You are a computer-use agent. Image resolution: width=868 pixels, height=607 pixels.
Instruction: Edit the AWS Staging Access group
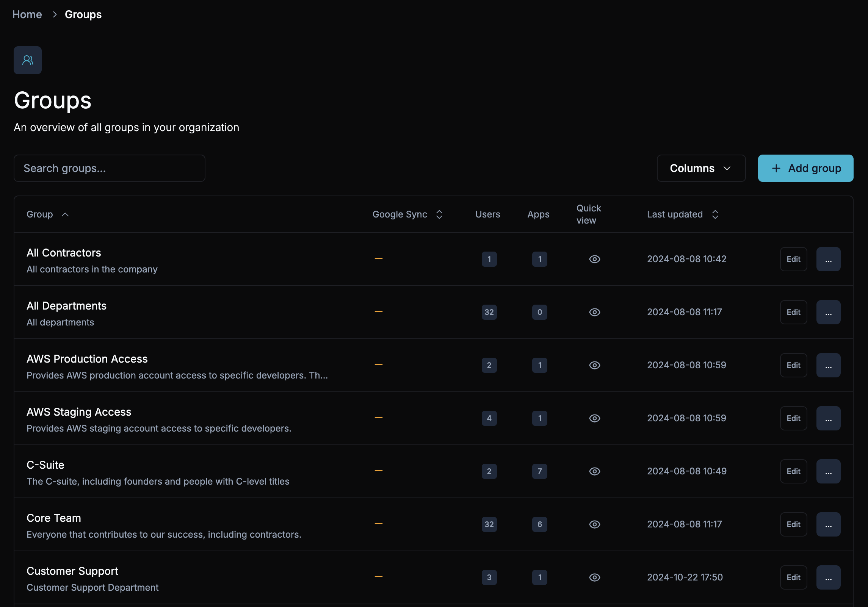(793, 418)
